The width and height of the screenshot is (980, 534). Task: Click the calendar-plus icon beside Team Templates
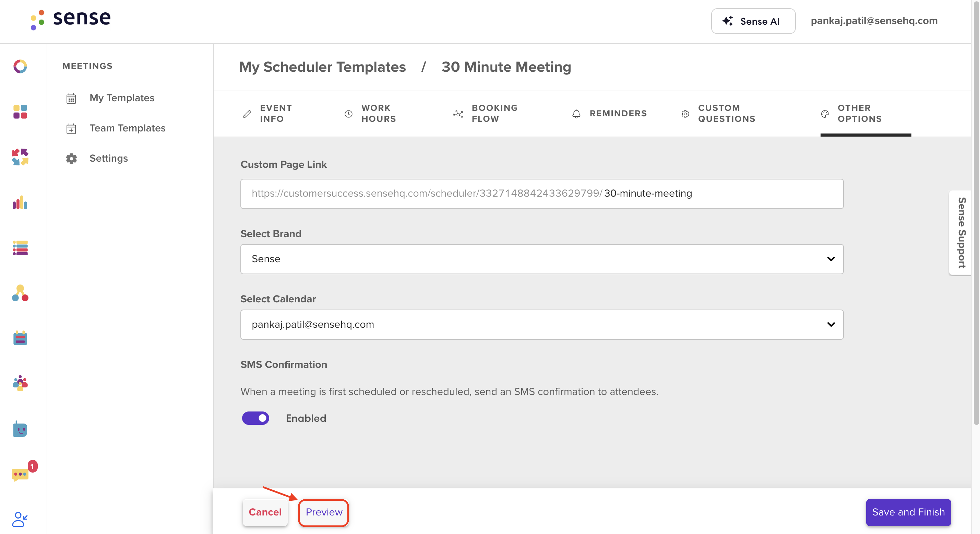(71, 129)
